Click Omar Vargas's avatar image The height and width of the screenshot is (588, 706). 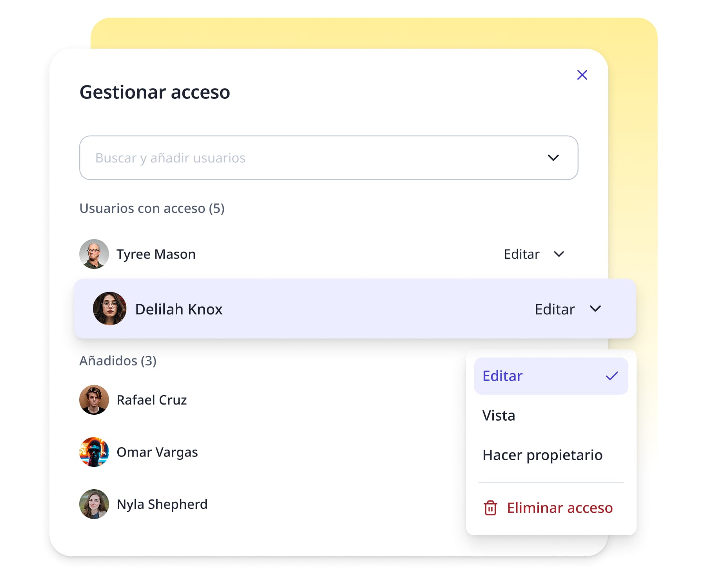pos(94,452)
